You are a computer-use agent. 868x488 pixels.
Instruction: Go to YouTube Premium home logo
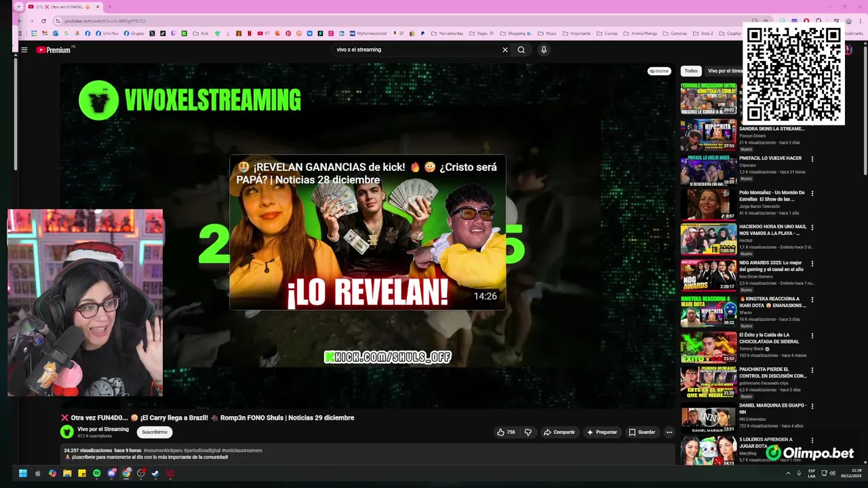coord(54,49)
